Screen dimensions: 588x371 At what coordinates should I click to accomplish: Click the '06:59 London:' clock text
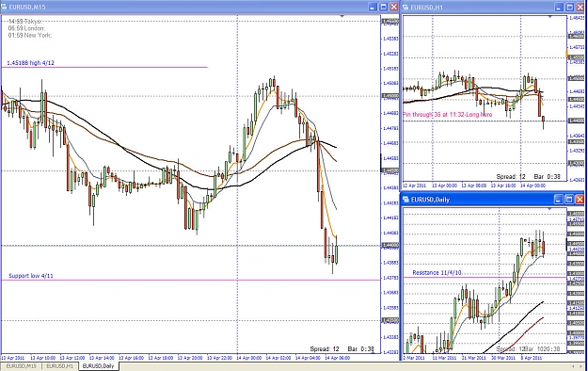point(26,28)
